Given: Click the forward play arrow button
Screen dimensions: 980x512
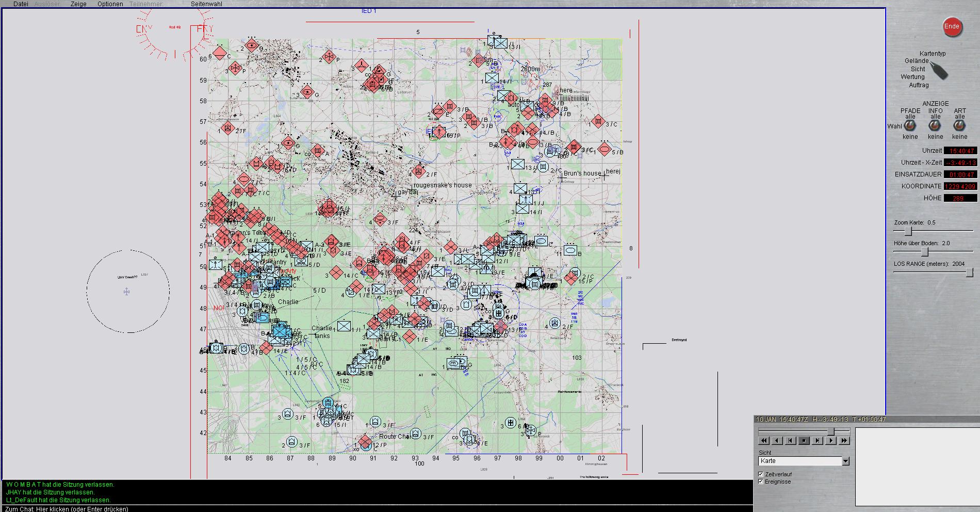Looking at the screenshot, I should 831,440.
